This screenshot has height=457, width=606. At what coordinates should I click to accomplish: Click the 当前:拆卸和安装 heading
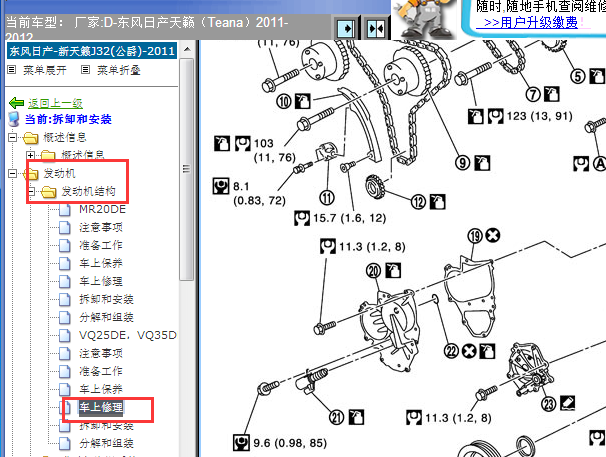(68, 119)
